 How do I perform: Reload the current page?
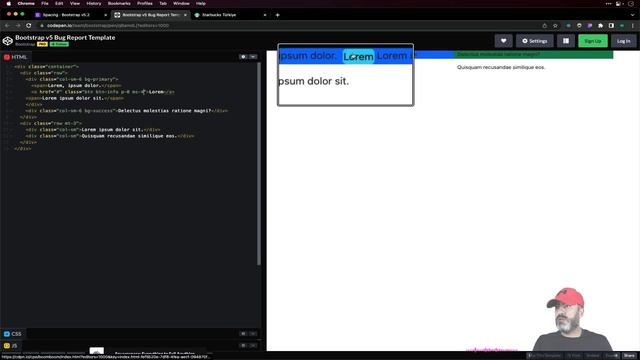[29, 25]
